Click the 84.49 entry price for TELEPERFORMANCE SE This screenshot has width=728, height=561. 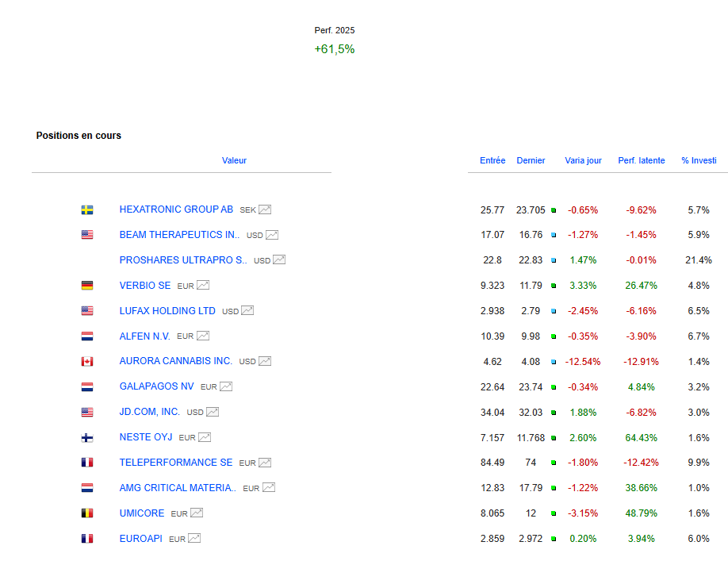492,463
